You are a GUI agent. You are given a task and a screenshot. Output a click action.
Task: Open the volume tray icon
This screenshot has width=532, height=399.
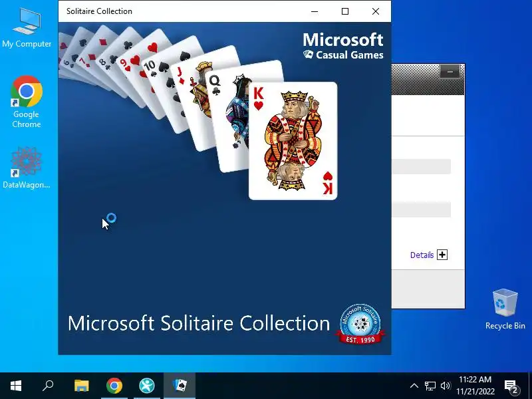(x=445, y=386)
